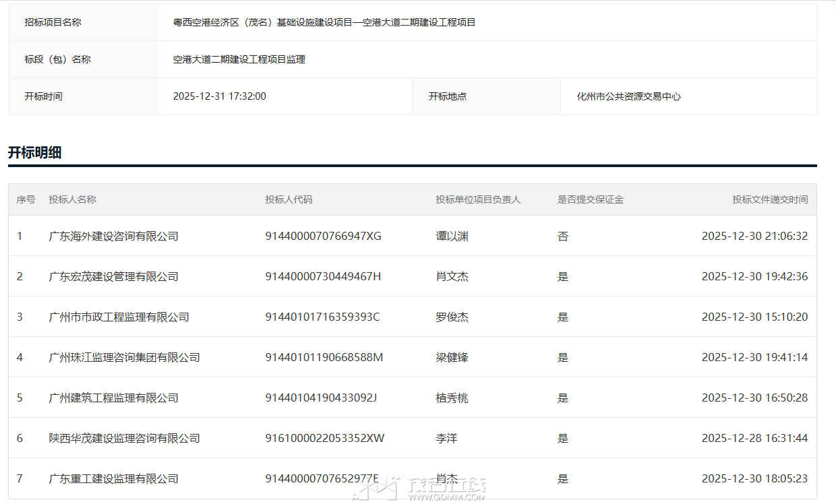This screenshot has height=504, width=836.
Task: Click the 投标人代码 column header
Action: pos(289,199)
